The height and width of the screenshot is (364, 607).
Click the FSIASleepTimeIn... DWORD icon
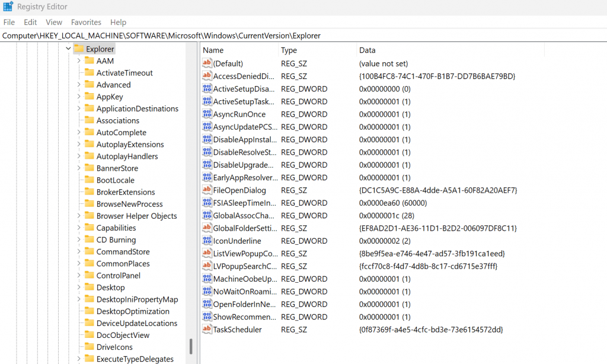207,203
